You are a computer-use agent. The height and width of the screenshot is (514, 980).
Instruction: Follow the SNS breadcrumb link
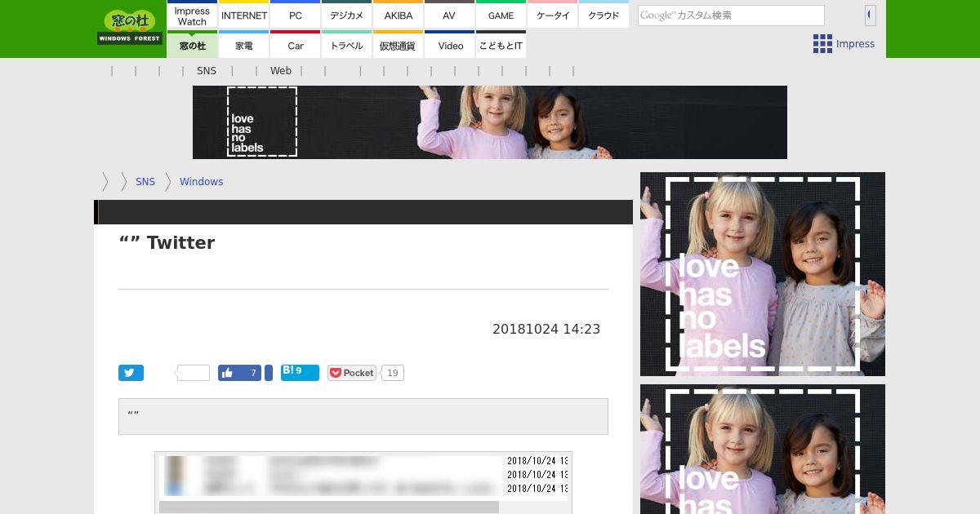(x=145, y=182)
